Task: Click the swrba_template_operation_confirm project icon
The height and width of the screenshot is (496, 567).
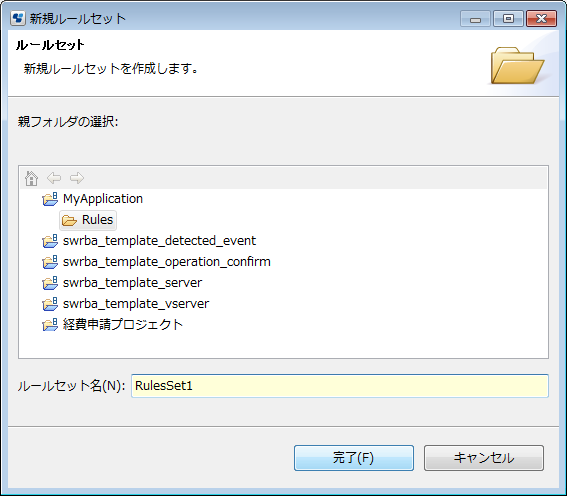Action: click(50, 262)
